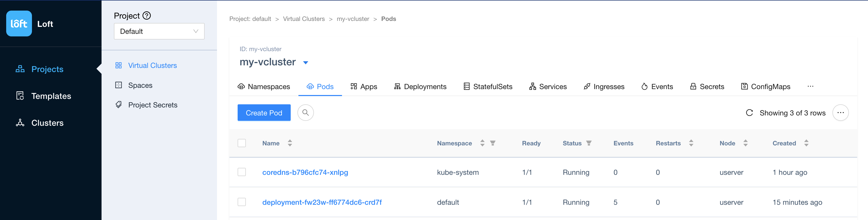Image resolution: width=868 pixels, height=220 pixels.
Task: Expand the my-vcluster dropdown arrow
Action: 306,63
